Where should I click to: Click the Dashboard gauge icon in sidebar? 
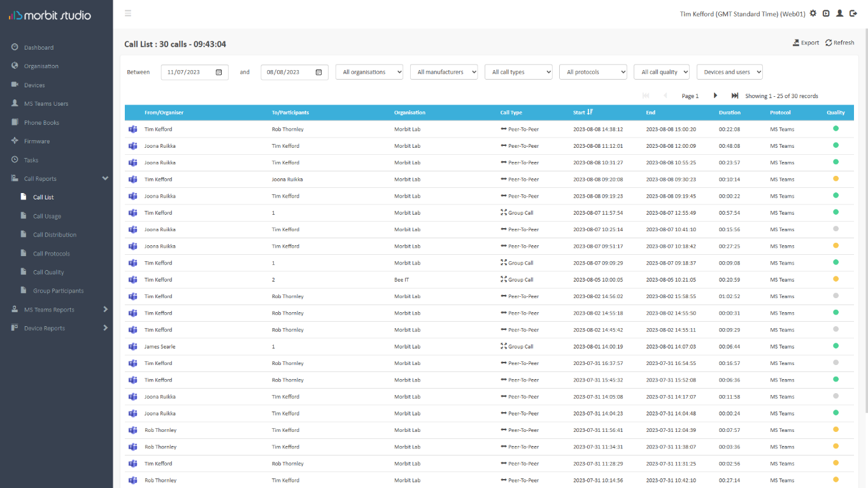15,47
